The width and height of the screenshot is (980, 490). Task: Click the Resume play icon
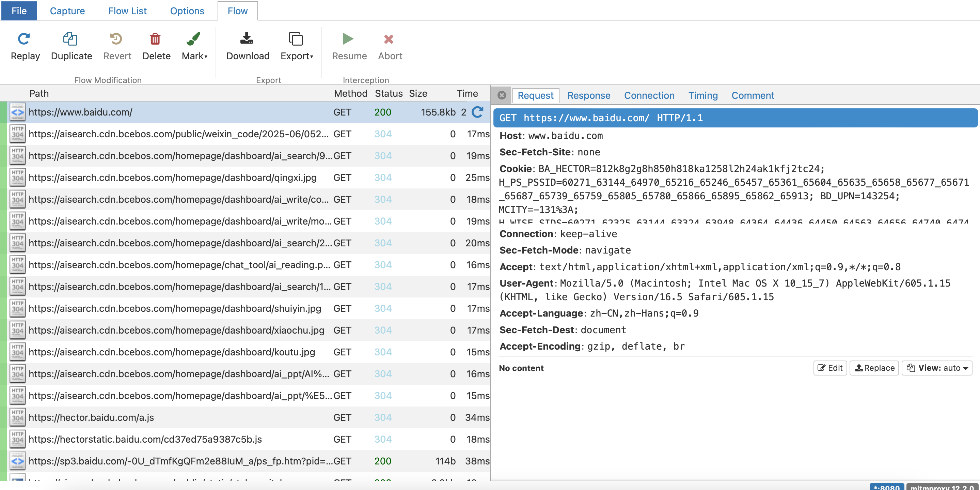pos(348,39)
